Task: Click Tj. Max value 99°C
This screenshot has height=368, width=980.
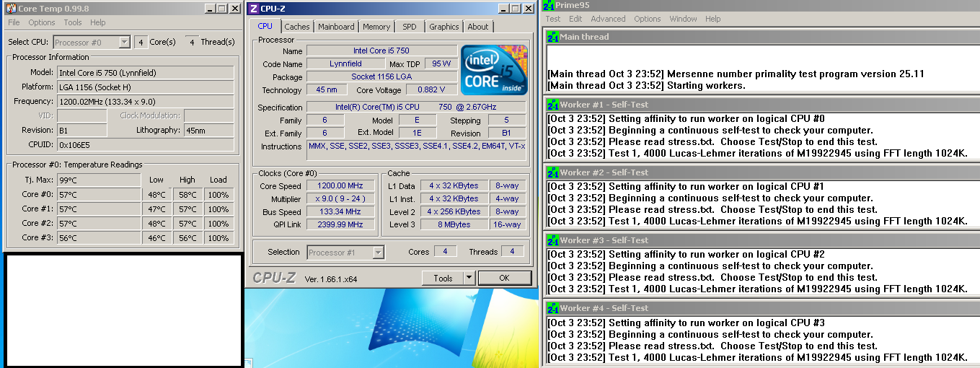Action: [98, 180]
